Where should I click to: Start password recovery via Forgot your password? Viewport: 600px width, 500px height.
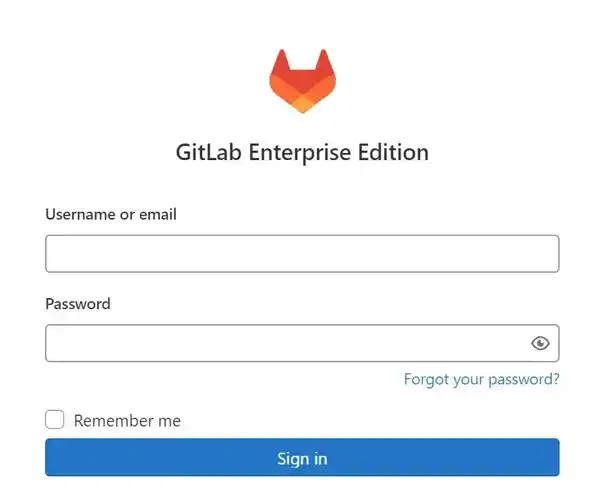(x=481, y=379)
